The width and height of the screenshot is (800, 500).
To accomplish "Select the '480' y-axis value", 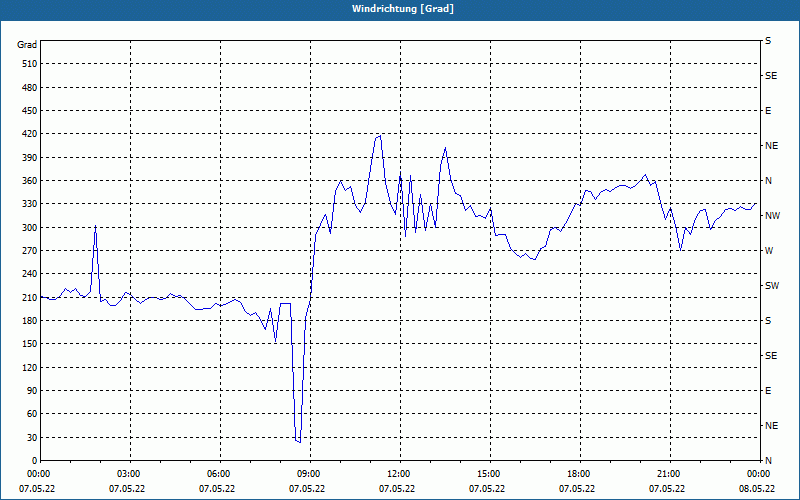I will tap(30, 88).
